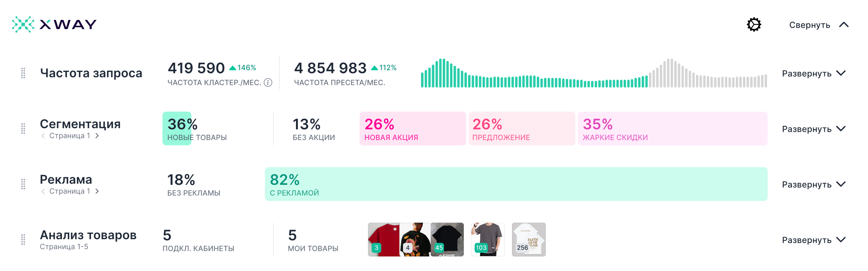Go to next page in Реклама

97,191
